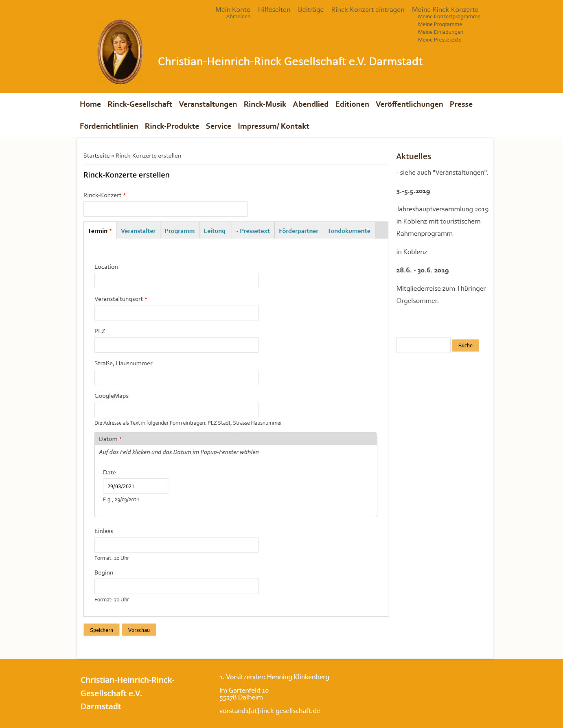Open Editionen menu item
This screenshot has height=728, width=563.
(x=352, y=104)
